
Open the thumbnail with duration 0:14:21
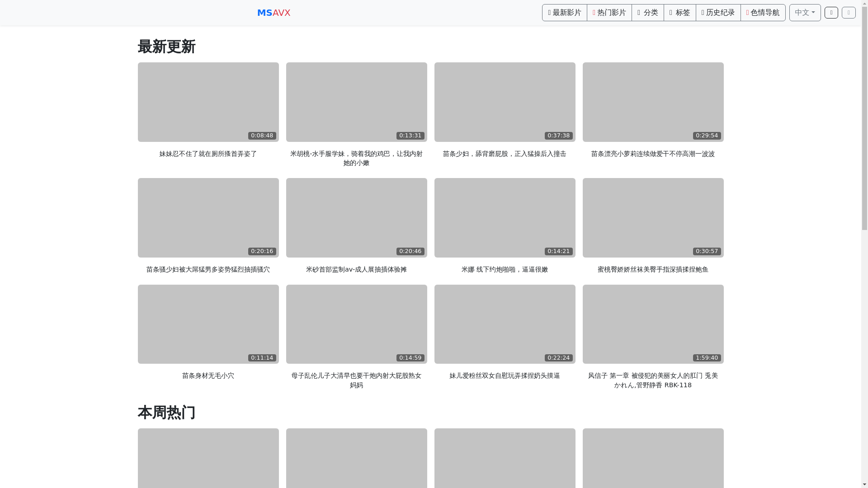click(505, 218)
